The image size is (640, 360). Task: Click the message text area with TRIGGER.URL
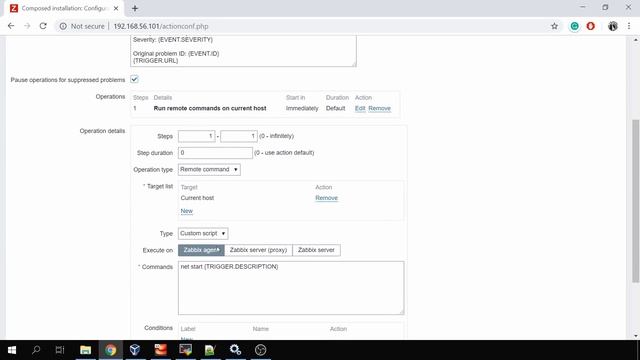pos(243,51)
